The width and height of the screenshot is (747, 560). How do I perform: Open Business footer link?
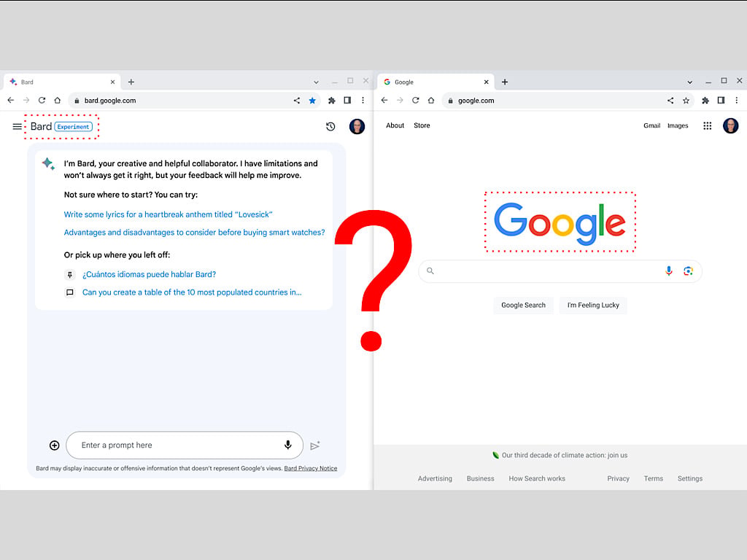pyautogui.click(x=480, y=478)
